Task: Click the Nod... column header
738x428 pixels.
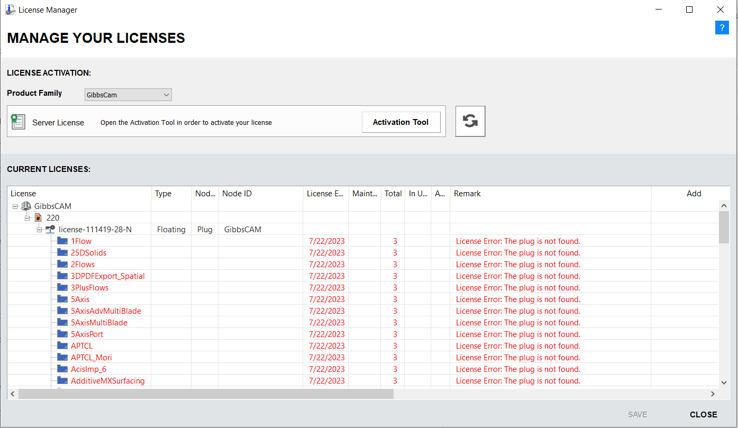Action: pos(205,194)
